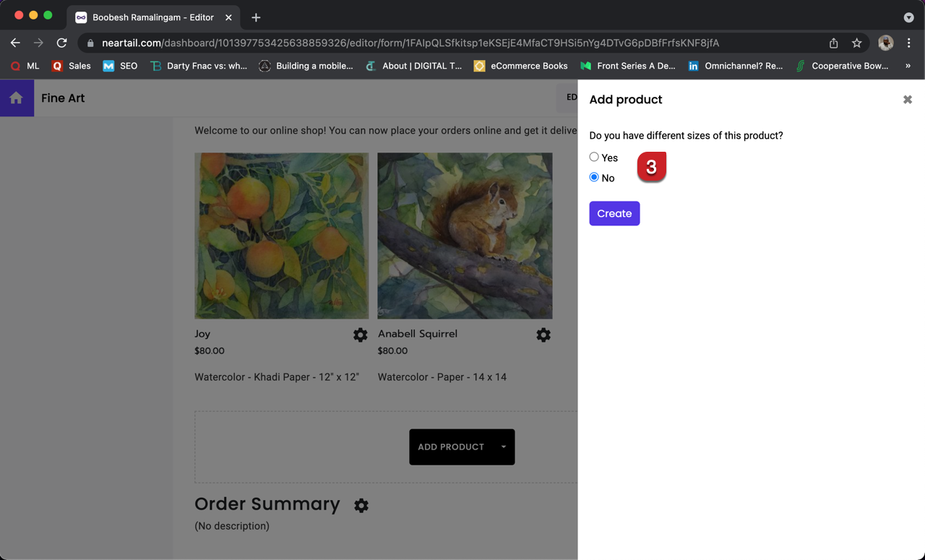925x560 pixels.
Task: Select the No radio option
Action: pos(594,177)
